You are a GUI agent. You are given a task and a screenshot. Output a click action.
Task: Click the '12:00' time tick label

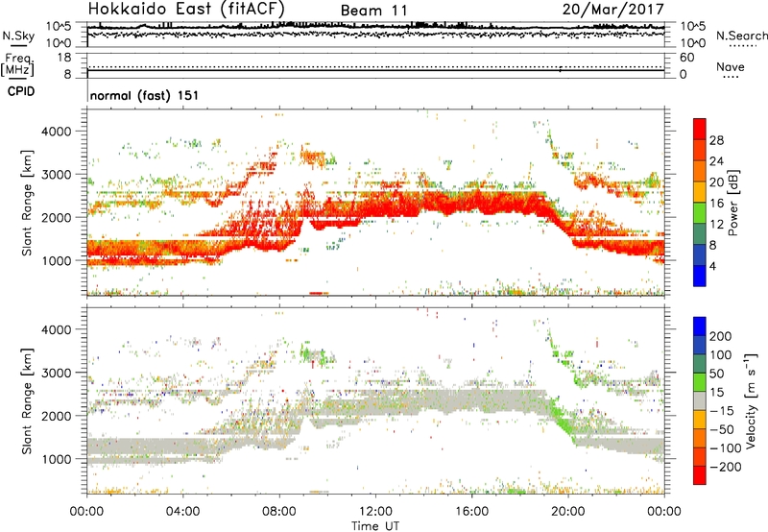coord(375,512)
